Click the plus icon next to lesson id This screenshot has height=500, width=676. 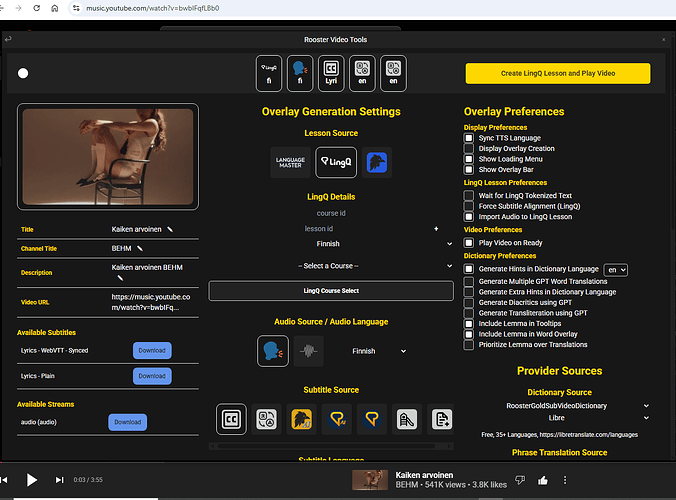(436, 229)
